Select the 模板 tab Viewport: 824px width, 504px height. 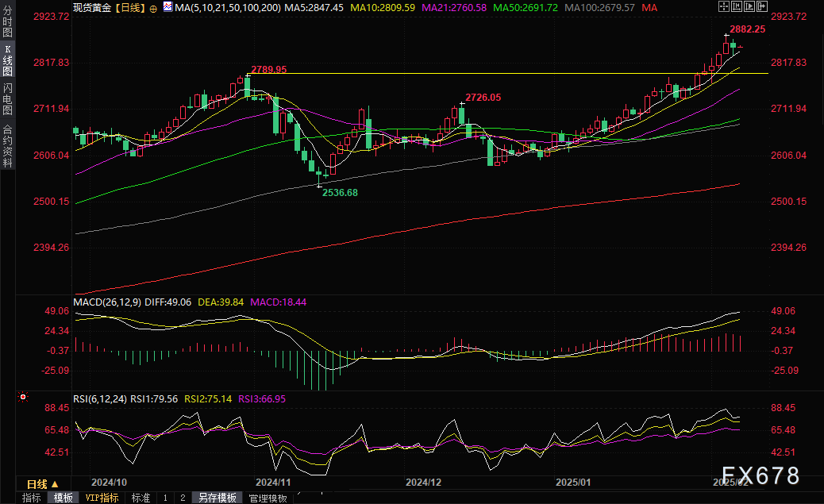pyautogui.click(x=63, y=498)
